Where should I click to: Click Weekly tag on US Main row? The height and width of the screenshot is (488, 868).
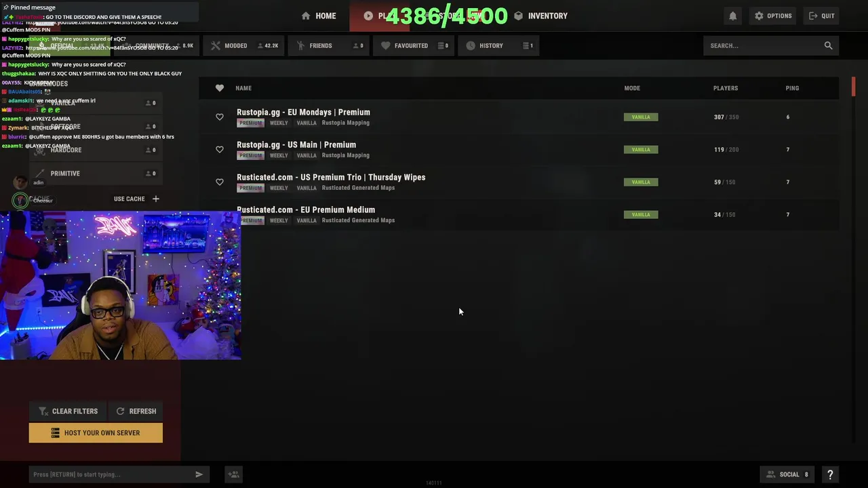279,156
